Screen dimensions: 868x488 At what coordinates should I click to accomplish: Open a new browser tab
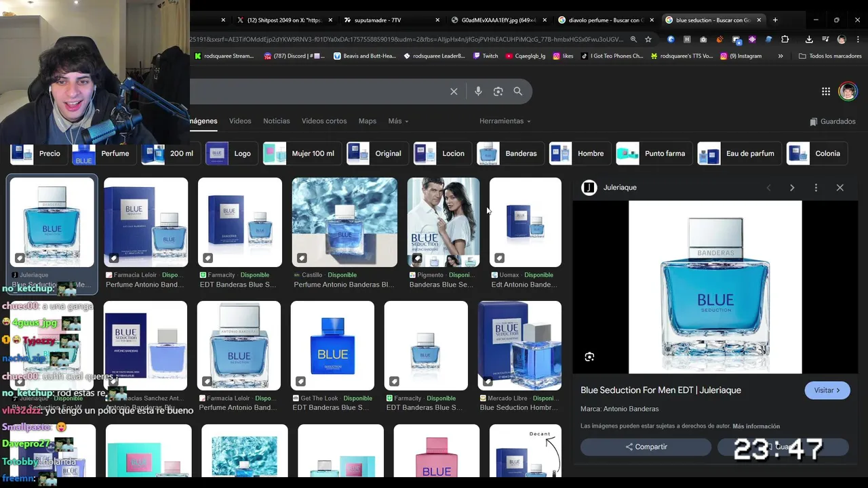(x=775, y=20)
